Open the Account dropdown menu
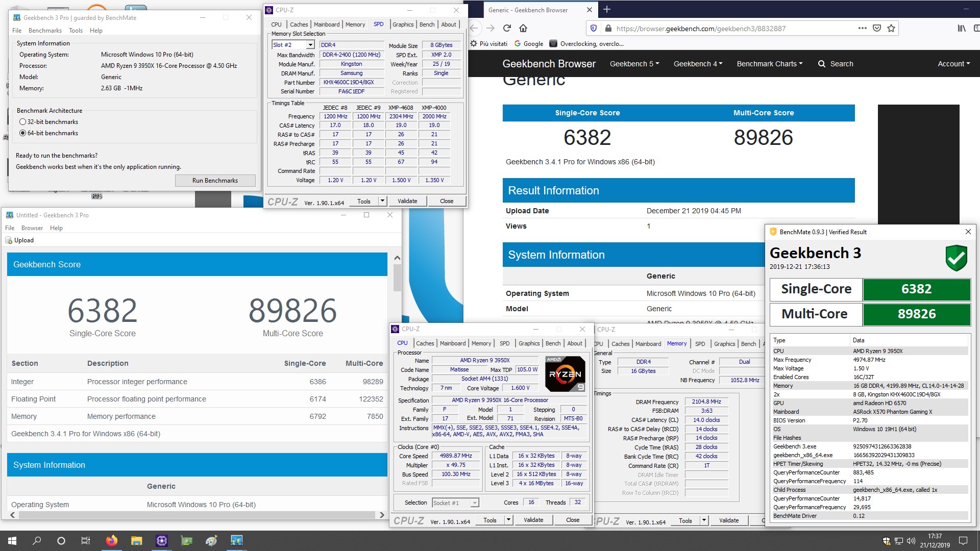The image size is (980, 551). (954, 64)
